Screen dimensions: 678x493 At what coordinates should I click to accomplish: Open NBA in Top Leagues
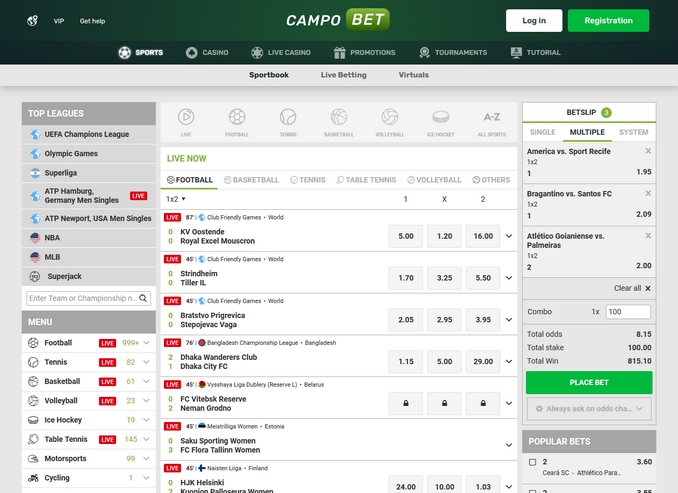89,238
